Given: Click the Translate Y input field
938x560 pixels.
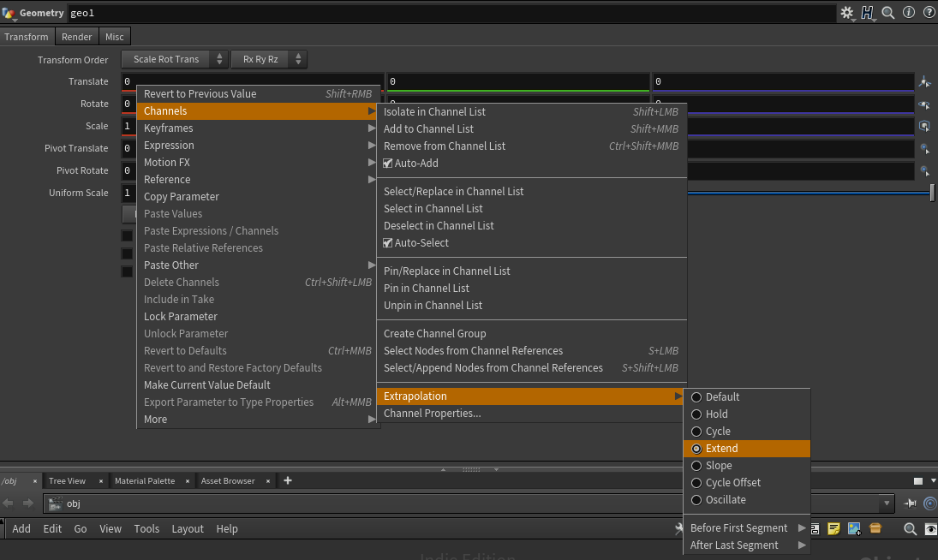Looking at the screenshot, I should click(x=518, y=82).
